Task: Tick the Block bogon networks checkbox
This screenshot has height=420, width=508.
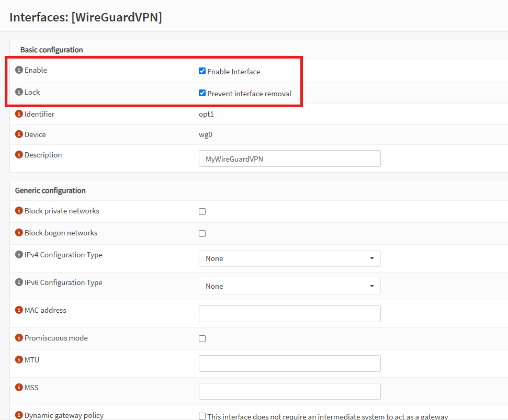Action: (x=202, y=234)
